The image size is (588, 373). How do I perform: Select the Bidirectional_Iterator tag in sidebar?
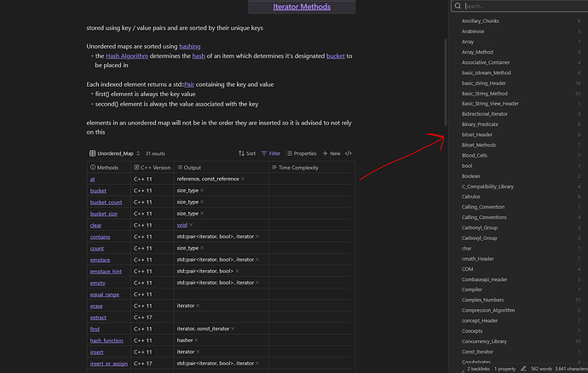pyautogui.click(x=485, y=114)
